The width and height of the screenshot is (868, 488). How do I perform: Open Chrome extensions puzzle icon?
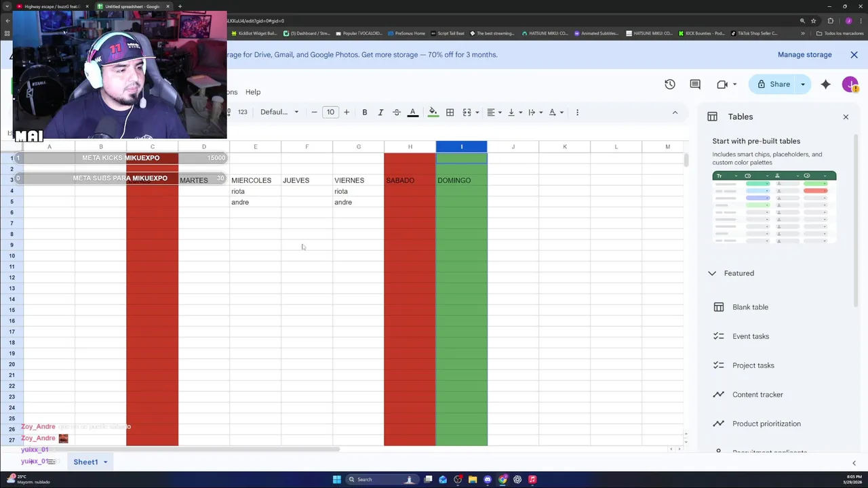(x=830, y=21)
